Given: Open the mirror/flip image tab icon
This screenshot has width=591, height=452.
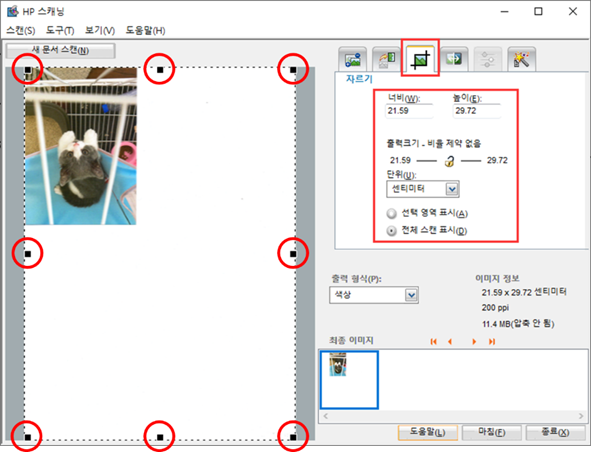Looking at the screenshot, I should click(454, 59).
